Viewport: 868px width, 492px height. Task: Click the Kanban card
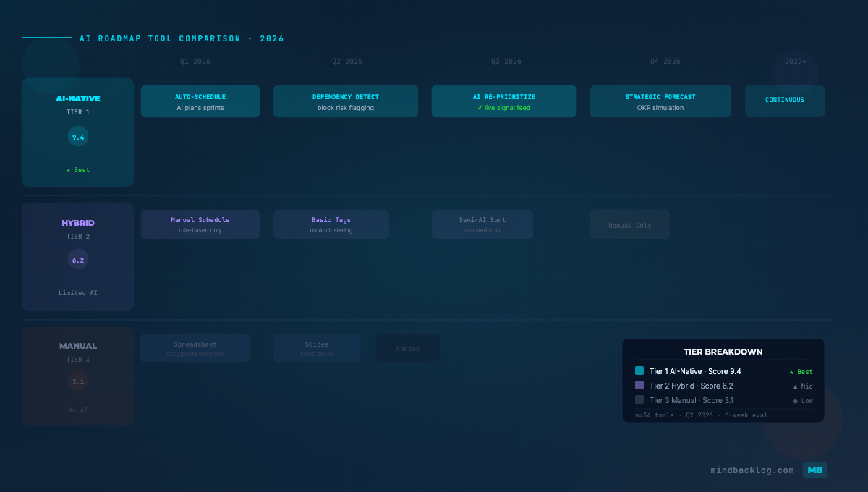coord(408,348)
